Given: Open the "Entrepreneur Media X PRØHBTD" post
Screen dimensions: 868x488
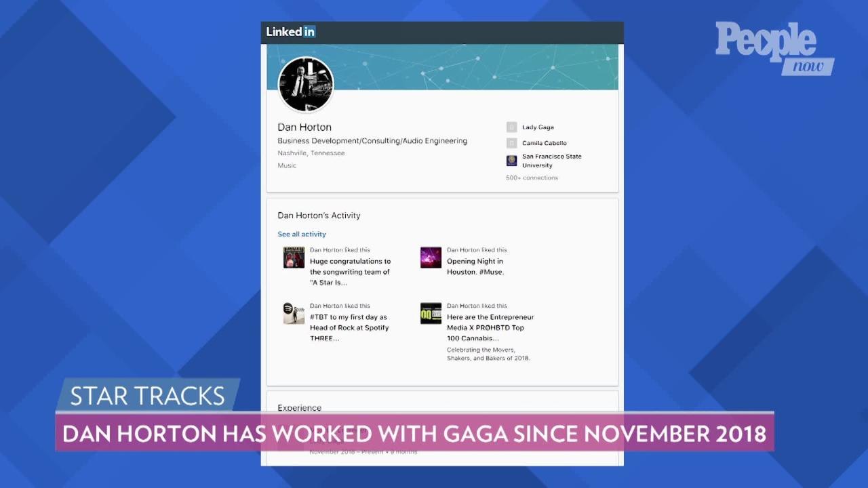Looking at the screenshot, I should 490,327.
